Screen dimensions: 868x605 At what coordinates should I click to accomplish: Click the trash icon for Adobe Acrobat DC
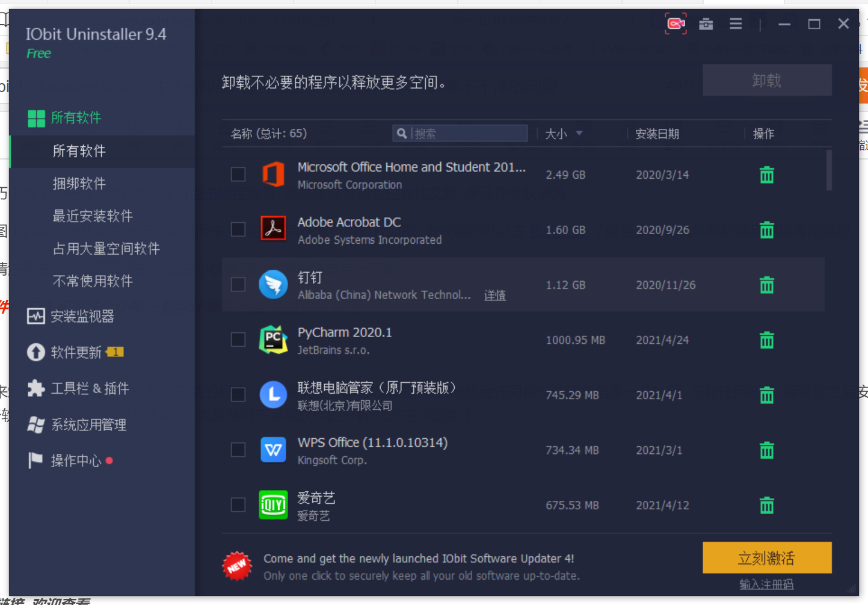point(766,229)
